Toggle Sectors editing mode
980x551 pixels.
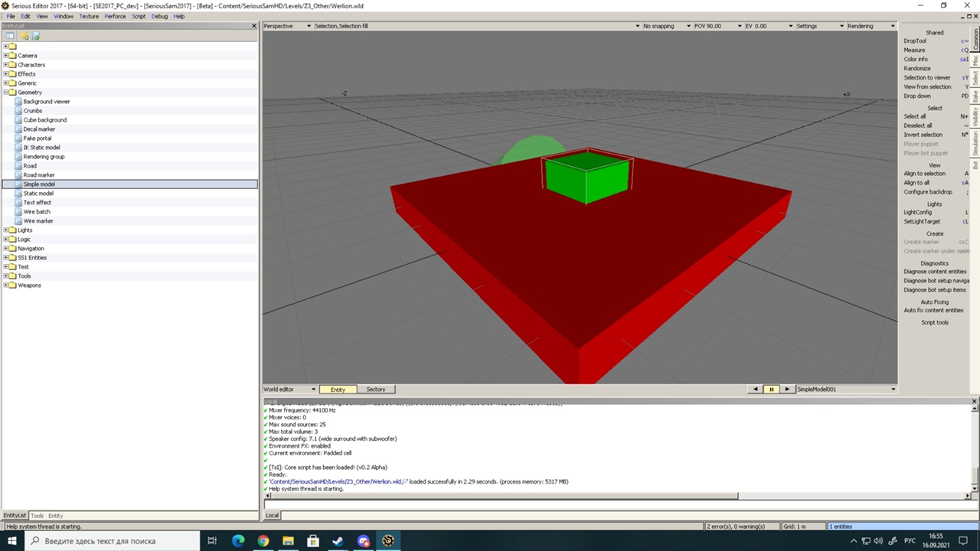[375, 390]
